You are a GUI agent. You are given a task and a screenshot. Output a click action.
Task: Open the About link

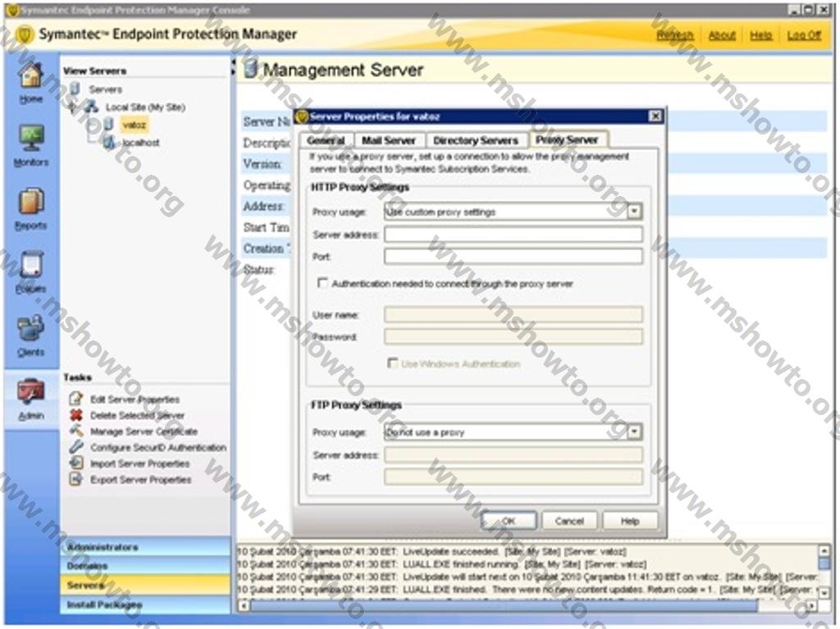coord(722,35)
